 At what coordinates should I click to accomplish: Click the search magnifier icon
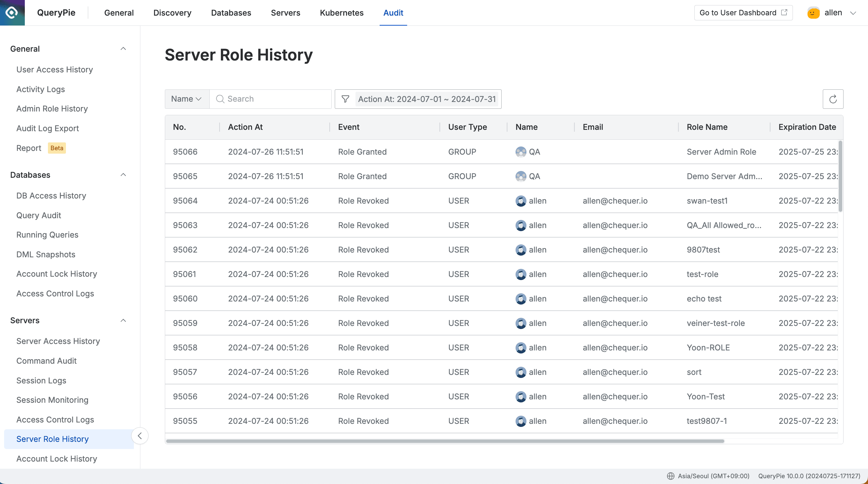coord(220,99)
